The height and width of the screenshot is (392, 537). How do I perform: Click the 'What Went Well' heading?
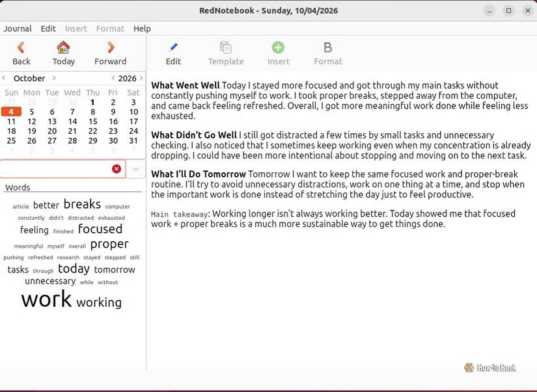(186, 85)
